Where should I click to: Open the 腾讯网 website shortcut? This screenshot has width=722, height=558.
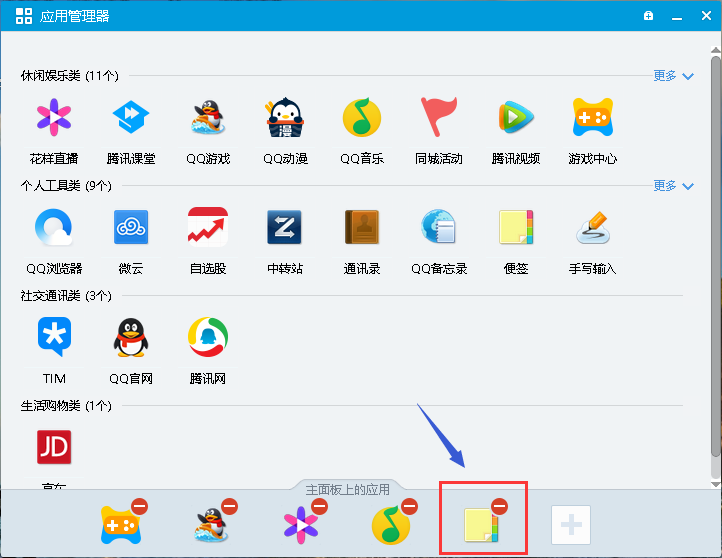[207, 338]
